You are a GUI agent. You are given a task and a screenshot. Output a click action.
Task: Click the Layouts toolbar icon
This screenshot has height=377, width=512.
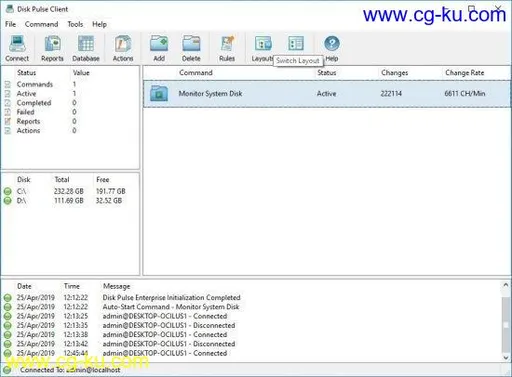click(x=263, y=44)
